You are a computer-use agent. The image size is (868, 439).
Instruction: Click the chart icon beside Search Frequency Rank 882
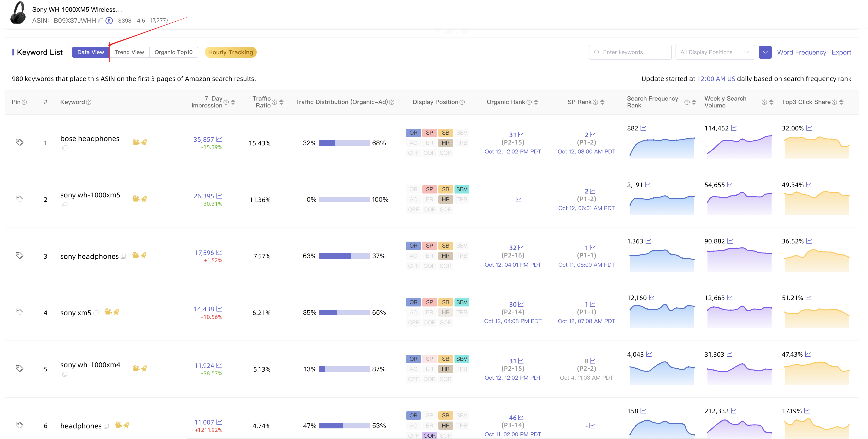tap(643, 128)
